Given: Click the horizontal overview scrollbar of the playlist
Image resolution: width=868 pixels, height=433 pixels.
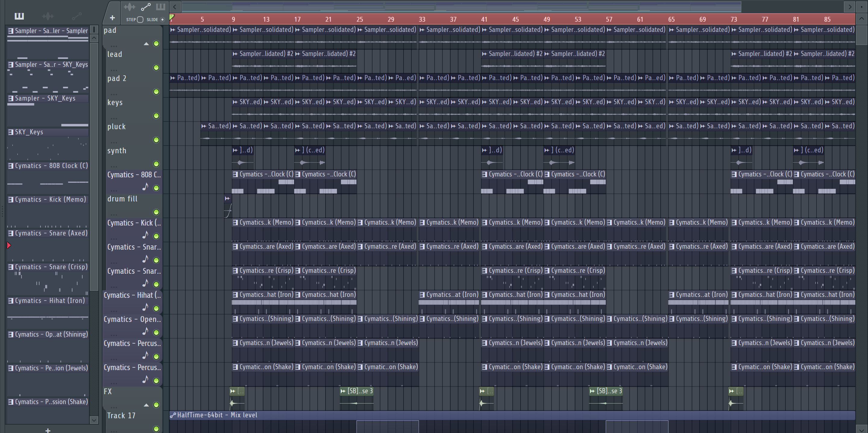Looking at the screenshot, I should coord(461,7).
